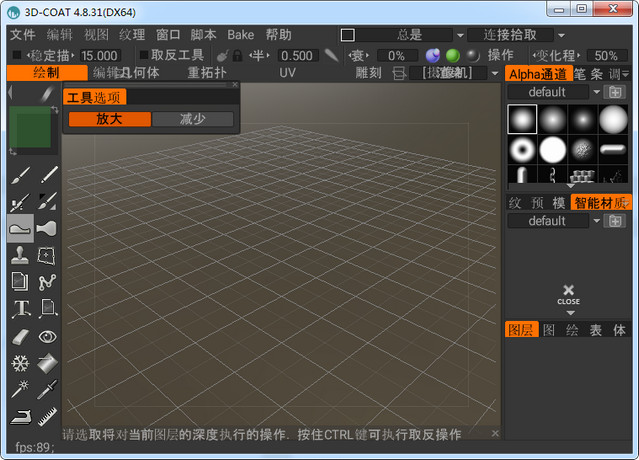The width and height of the screenshot is (639, 460).
Task: Switch to the 重拓扑 tab
Action: click(x=207, y=73)
